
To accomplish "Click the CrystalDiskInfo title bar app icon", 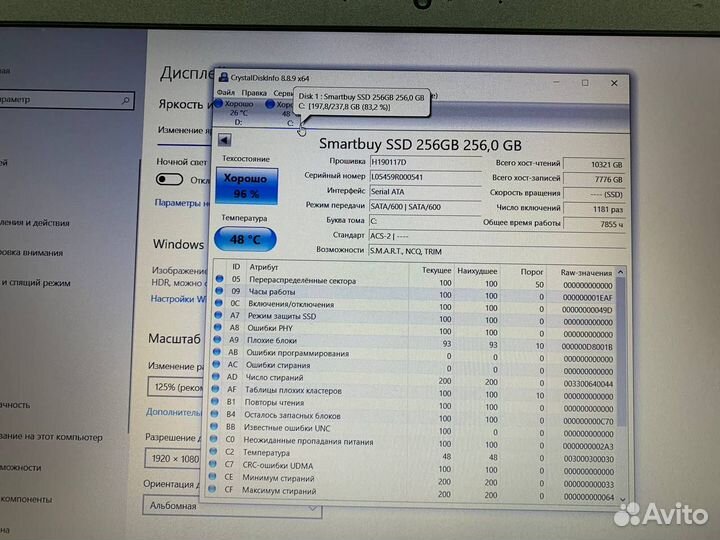I will pyautogui.click(x=224, y=77).
